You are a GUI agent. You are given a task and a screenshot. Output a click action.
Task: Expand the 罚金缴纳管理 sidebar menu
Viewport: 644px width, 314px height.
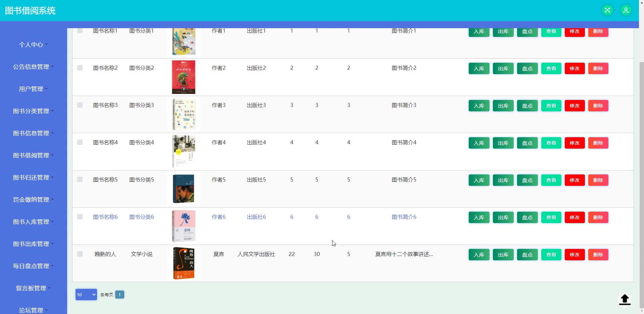click(x=33, y=200)
